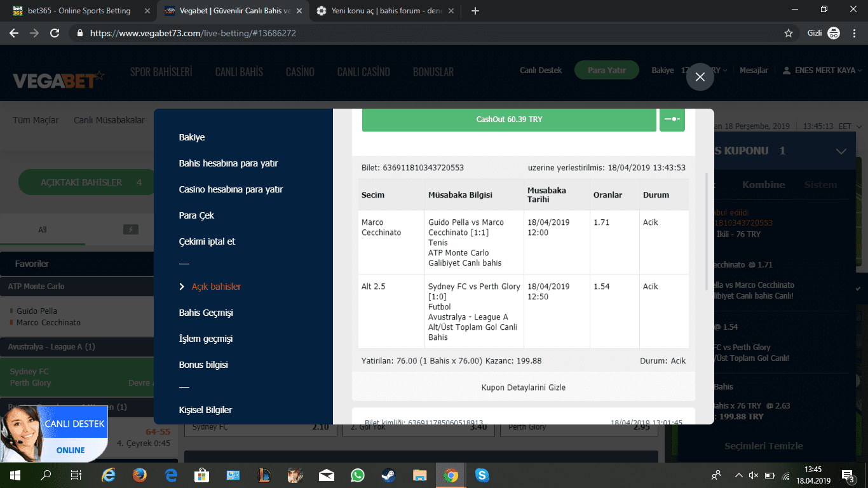This screenshot has width=868, height=488.
Task: Select the lightning filter icon tab
Action: tap(130, 229)
